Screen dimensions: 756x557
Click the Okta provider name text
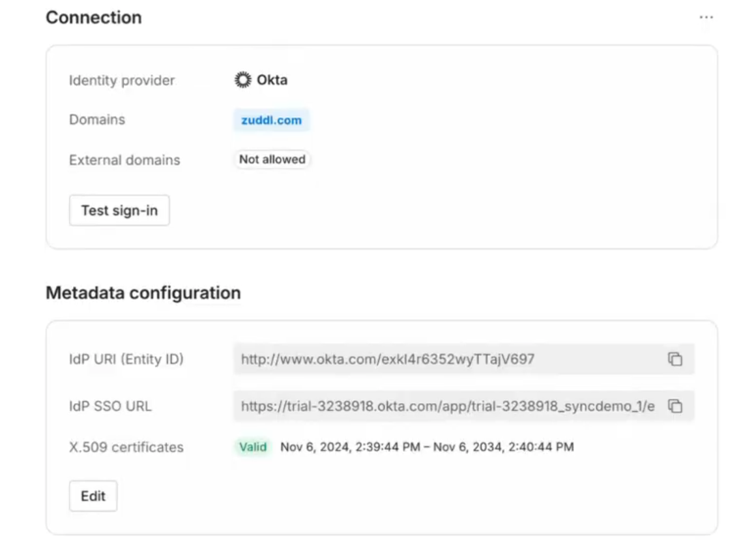272,80
